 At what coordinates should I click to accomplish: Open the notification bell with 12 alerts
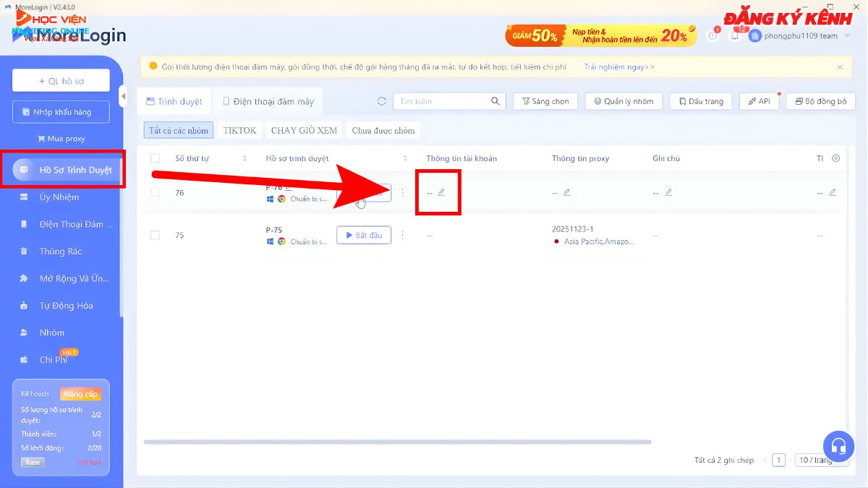734,35
